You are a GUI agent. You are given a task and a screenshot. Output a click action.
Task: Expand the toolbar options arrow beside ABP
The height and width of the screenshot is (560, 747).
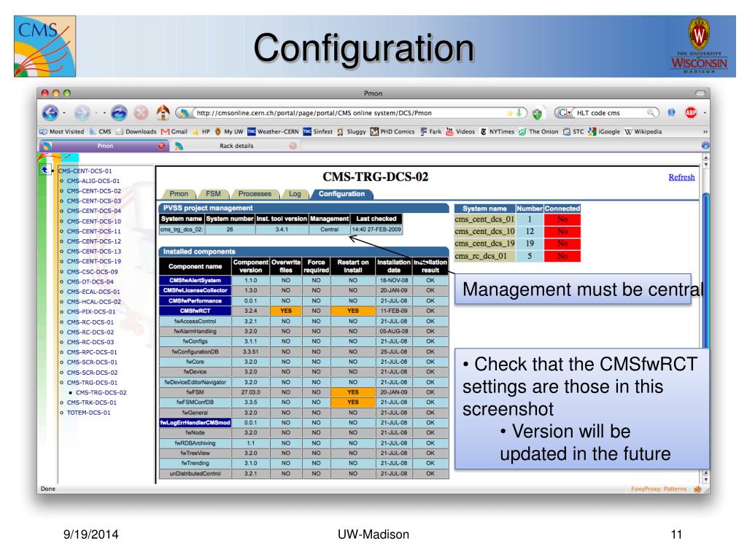coord(705,113)
